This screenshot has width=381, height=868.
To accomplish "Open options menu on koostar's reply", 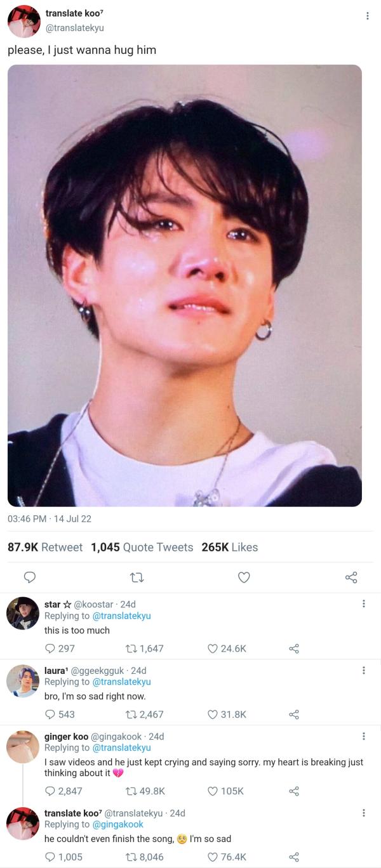I will point(363,604).
